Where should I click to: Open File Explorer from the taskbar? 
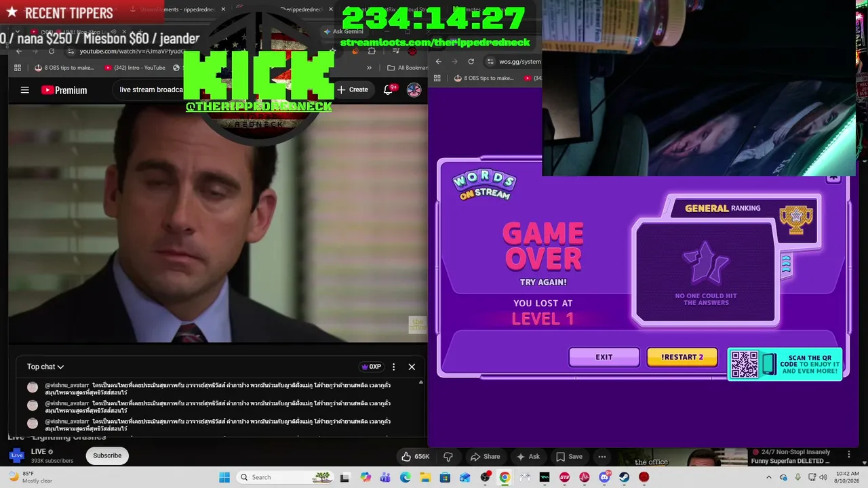click(425, 477)
